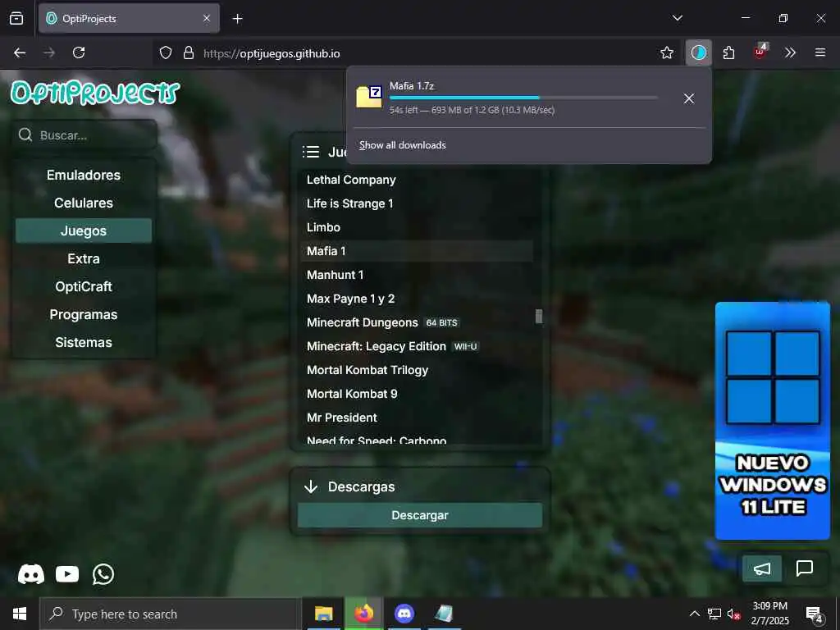The image size is (840, 630).
Task: Go back to the previous page
Action: 20,52
